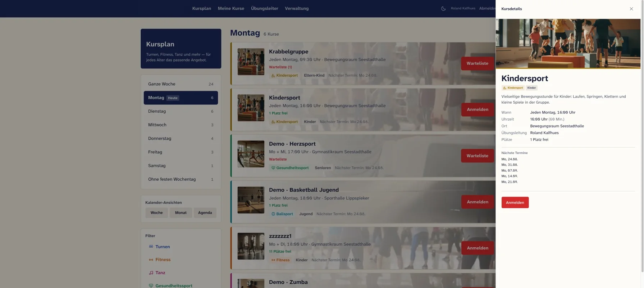Viewport: 644px width, 288px height.
Task: Select Ganze Woche in the day list
Action: coord(181,84)
